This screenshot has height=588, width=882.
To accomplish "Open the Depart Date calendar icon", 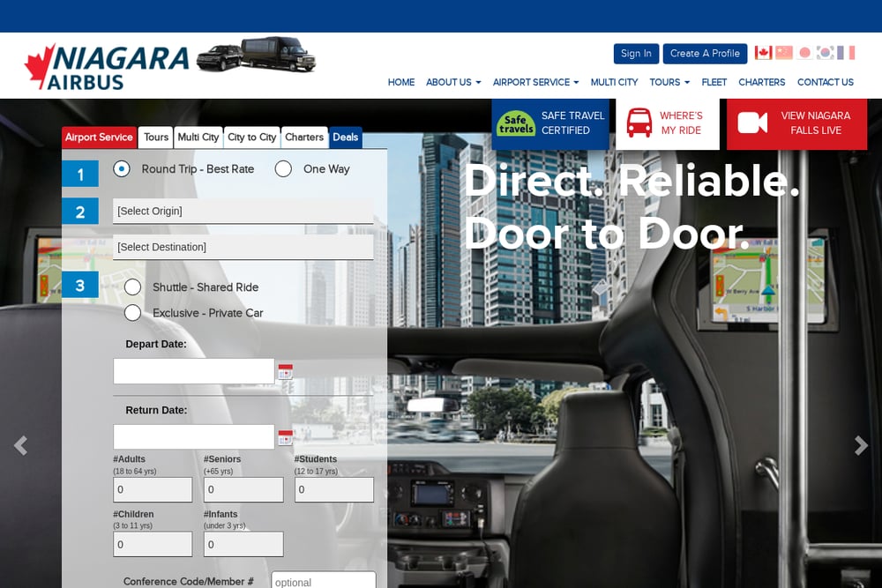I will [286, 371].
